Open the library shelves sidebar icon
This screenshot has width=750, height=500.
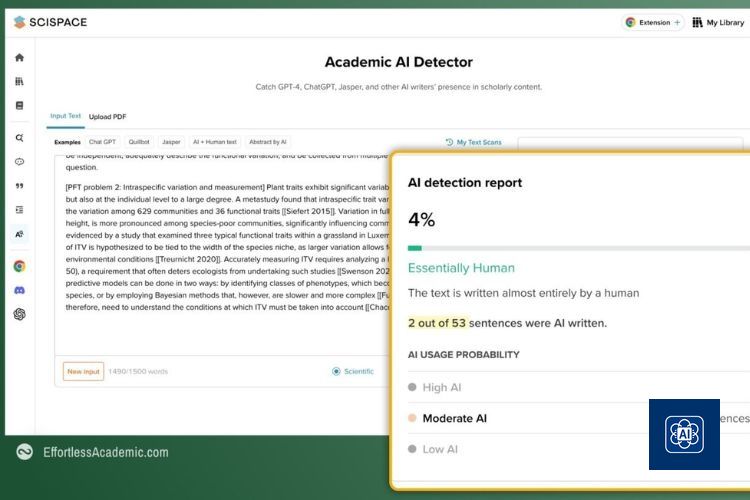[x=19, y=81]
